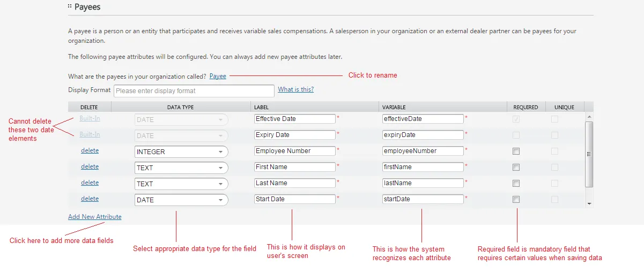Screen dimensions: 644x273
Task: Open the INTEGER data type dropdown
Action: pyautogui.click(x=181, y=151)
